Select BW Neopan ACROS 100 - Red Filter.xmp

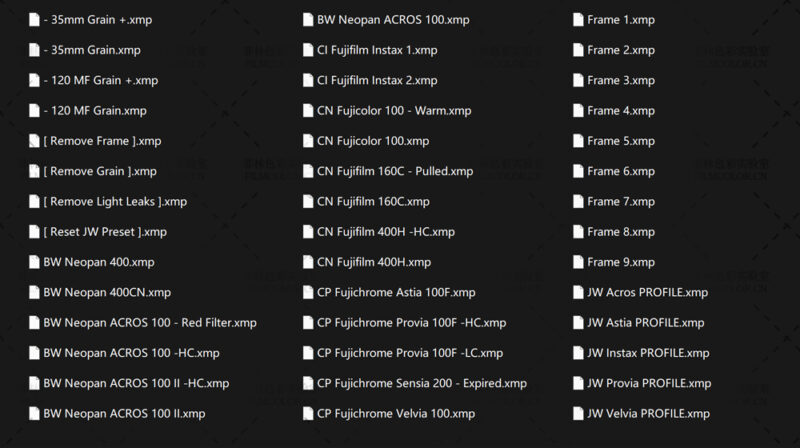click(150, 323)
